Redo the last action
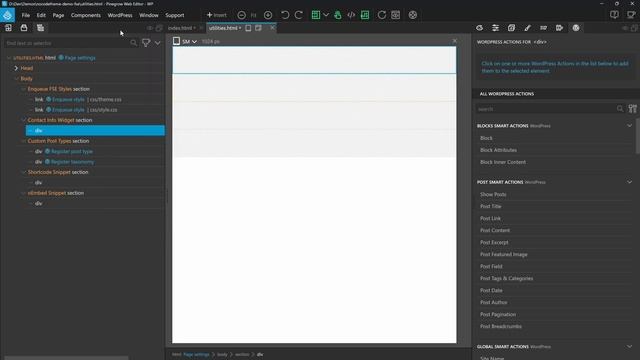Image resolution: width=640 pixels, height=360 pixels. pyautogui.click(x=299, y=15)
